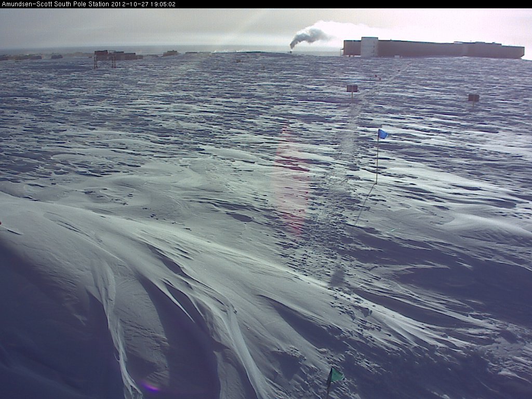The height and width of the screenshot is (399, 532).
Task: Click the white tower section of the station
Action: pyautogui.click(x=369, y=47)
